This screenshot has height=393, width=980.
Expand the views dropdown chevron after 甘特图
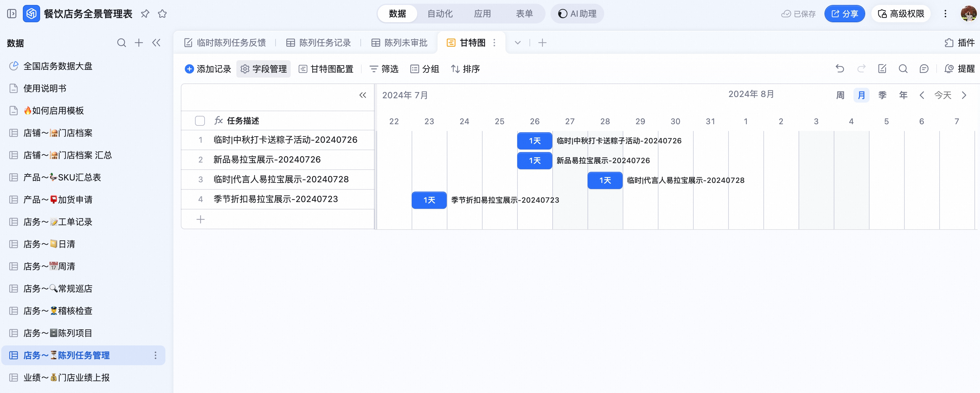point(517,43)
